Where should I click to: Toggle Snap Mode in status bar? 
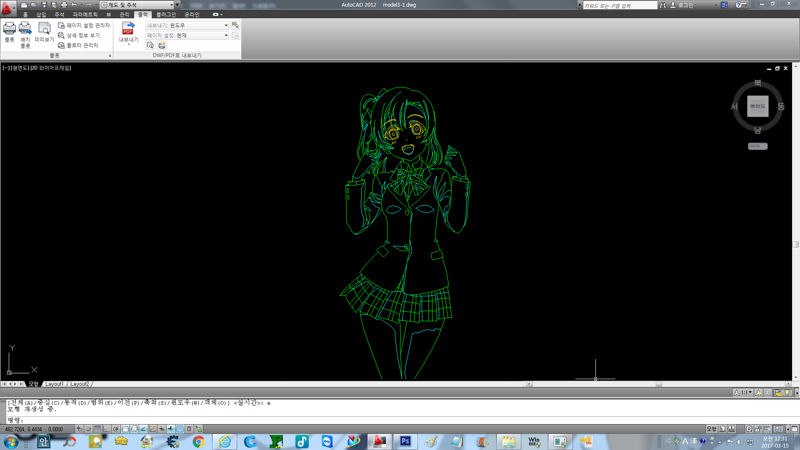click(x=88, y=429)
